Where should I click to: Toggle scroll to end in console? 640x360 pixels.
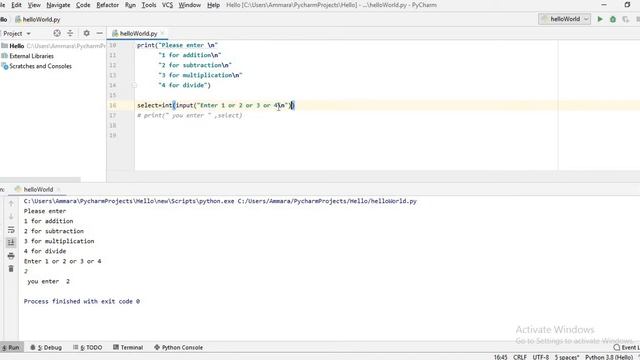click(11, 242)
